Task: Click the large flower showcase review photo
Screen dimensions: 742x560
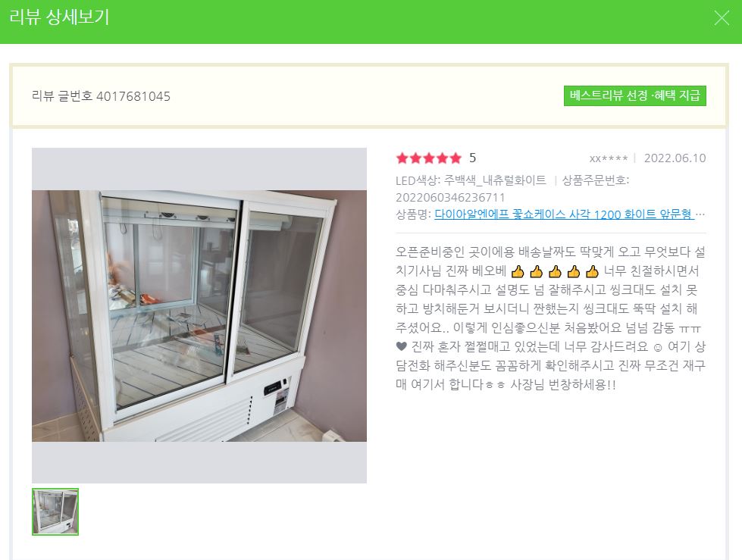Action: pos(199,315)
